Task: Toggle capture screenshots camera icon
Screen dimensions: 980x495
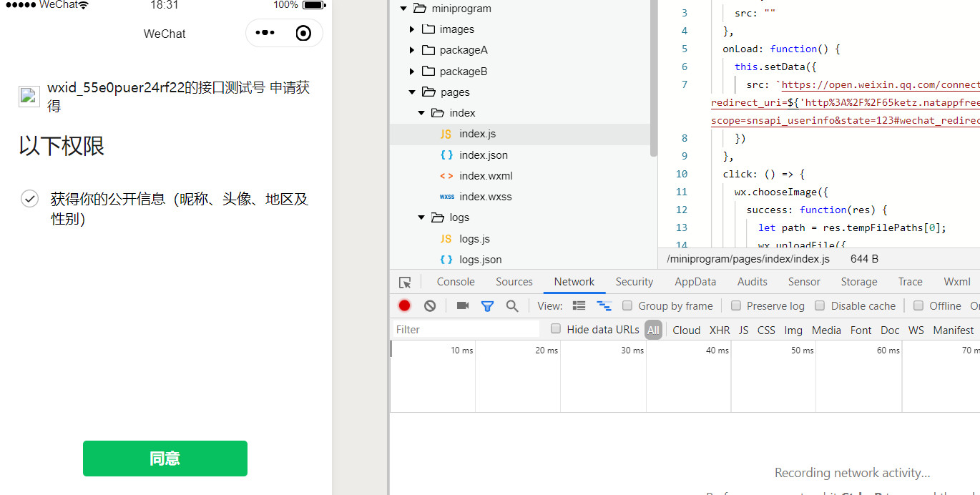Action: point(463,305)
